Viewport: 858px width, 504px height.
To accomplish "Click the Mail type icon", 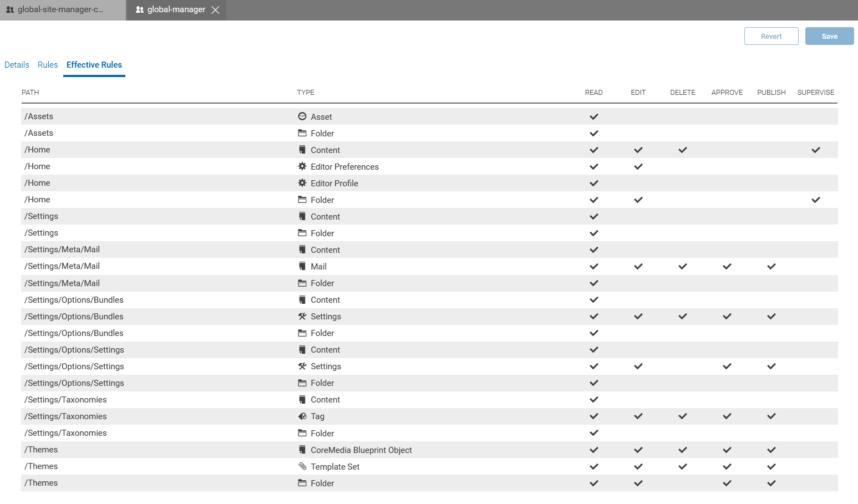I will coord(302,266).
